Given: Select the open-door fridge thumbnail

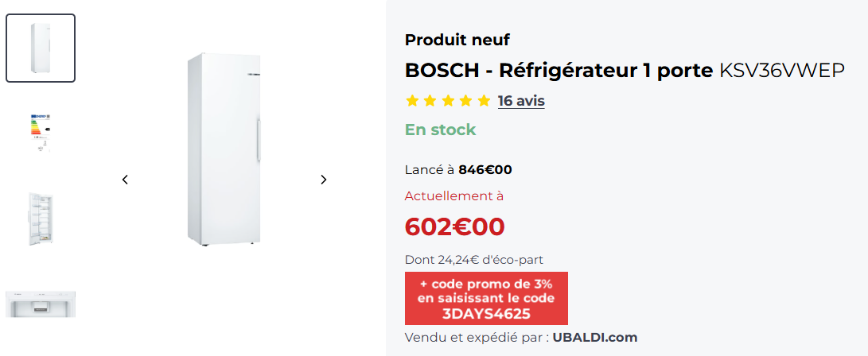Looking at the screenshot, I should coord(41,218).
